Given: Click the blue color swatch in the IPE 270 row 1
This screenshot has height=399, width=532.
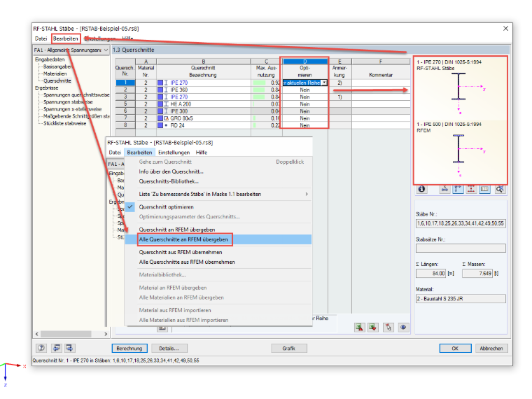Looking at the screenshot, I should point(160,83).
